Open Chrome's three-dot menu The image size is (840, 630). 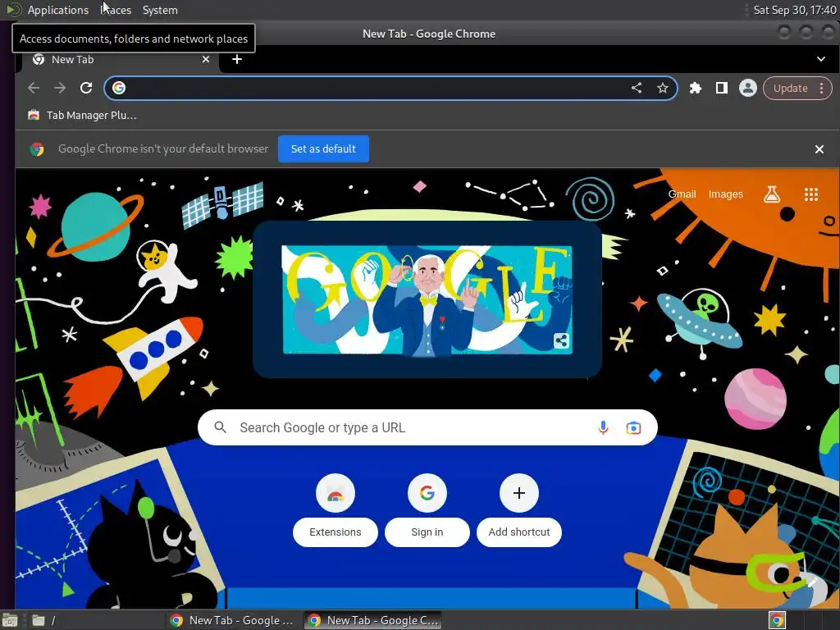pyautogui.click(x=822, y=88)
